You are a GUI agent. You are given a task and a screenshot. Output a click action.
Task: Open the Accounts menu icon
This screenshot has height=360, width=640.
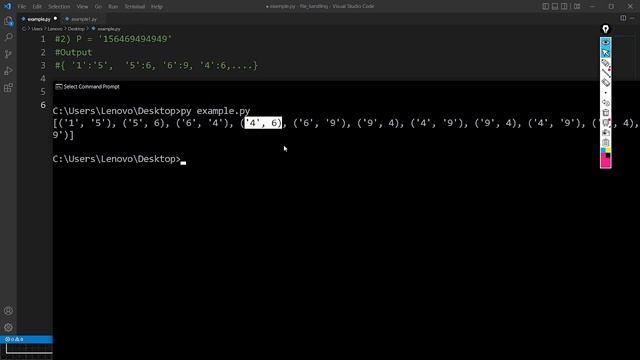pos(8,311)
